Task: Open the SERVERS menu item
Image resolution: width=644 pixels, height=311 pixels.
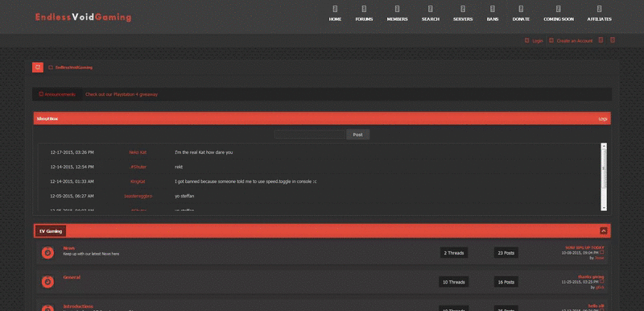Action: tap(463, 19)
